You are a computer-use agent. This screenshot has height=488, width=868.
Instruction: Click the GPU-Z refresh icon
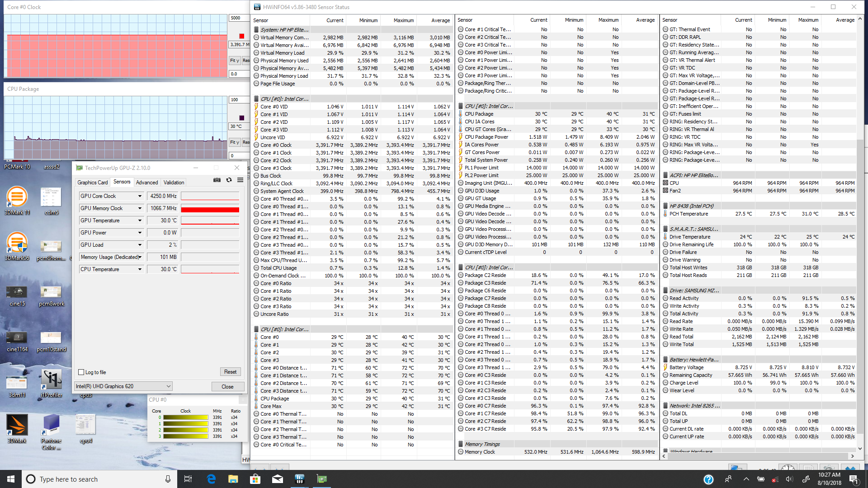229,180
